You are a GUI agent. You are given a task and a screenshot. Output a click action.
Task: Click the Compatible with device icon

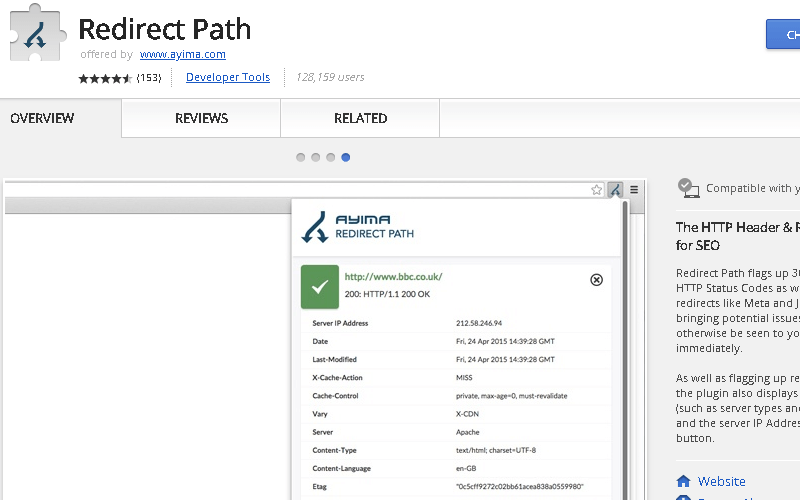coord(688,188)
